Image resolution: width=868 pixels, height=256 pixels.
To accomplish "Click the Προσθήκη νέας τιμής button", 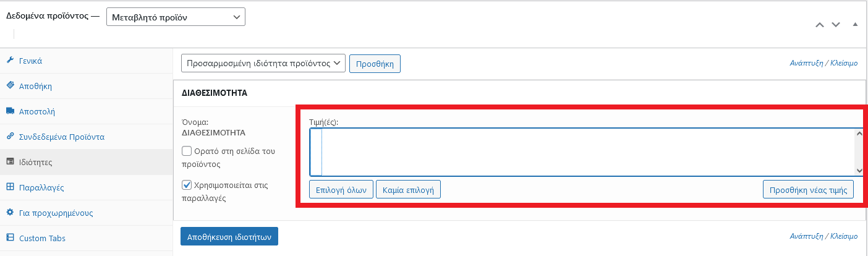I will 809,189.
